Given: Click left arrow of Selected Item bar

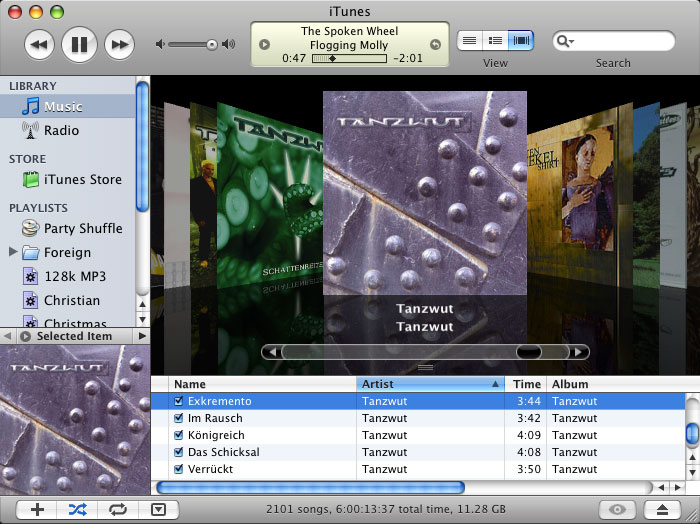Looking at the screenshot, I should (7, 336).
